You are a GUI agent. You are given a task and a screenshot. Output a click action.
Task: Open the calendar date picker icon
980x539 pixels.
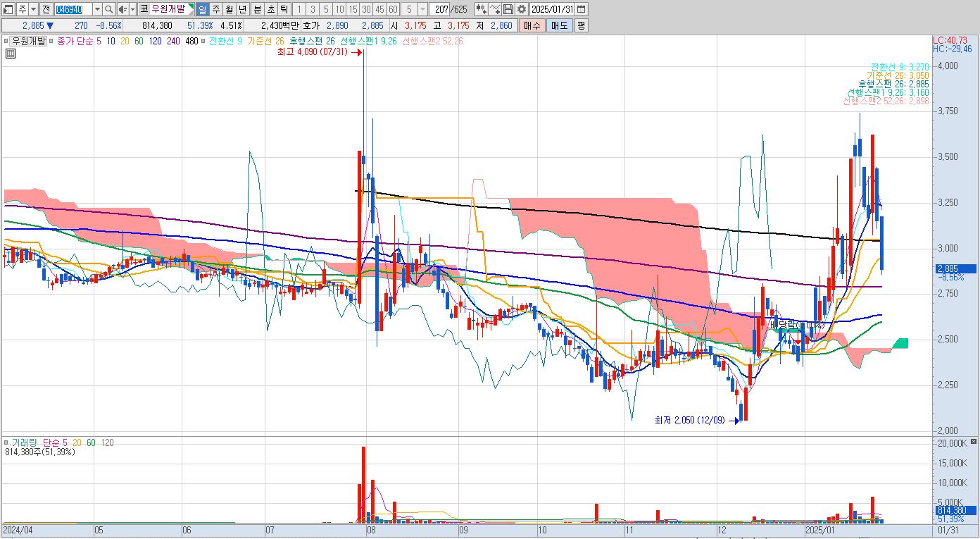(581, 9)
